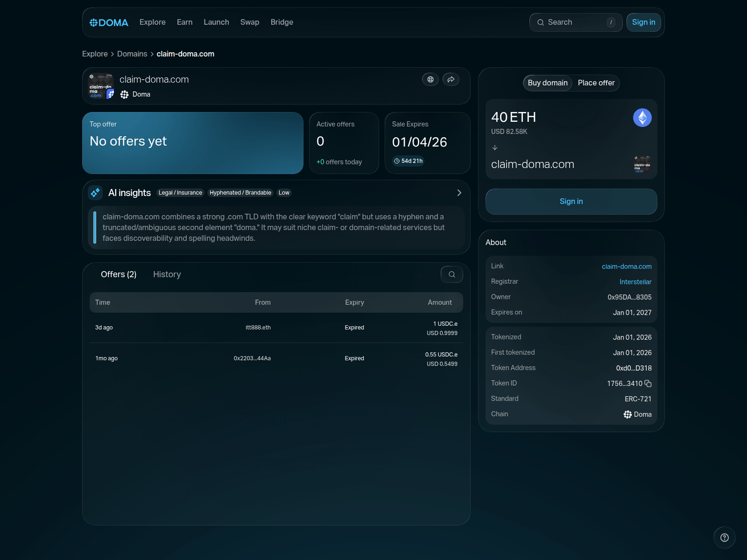
Task: Click owner address 0x95DA...8305
Action: (x=629, y=297)
